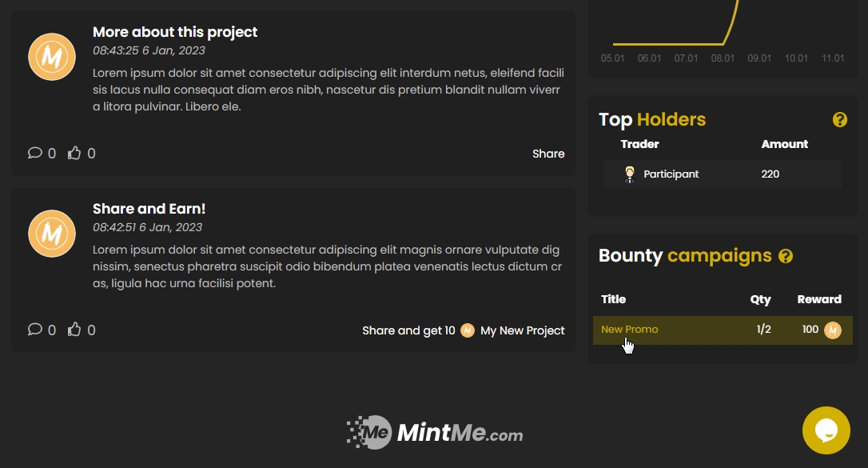
Task: Click avatar of 'Share and Earn!' post
Action: pyautogui.click(x=52, y=234)
